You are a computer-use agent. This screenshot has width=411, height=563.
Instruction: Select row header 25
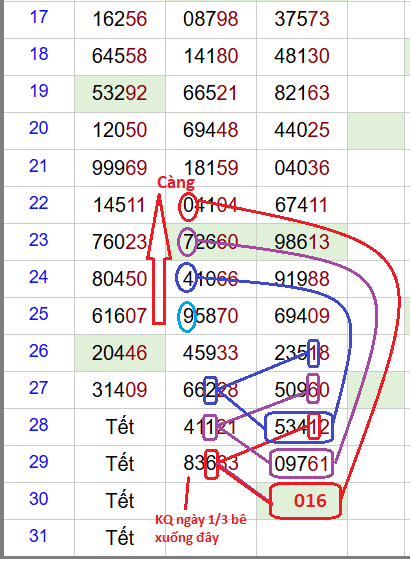[39, 316]
